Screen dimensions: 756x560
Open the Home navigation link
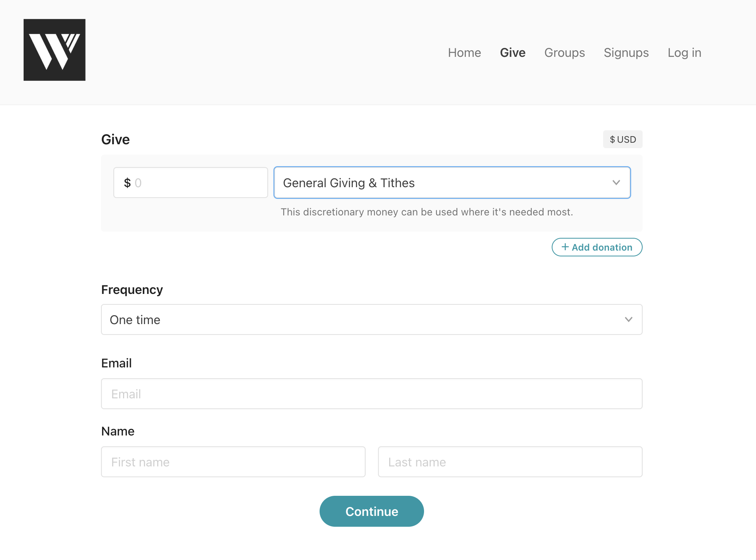[464, 53]
